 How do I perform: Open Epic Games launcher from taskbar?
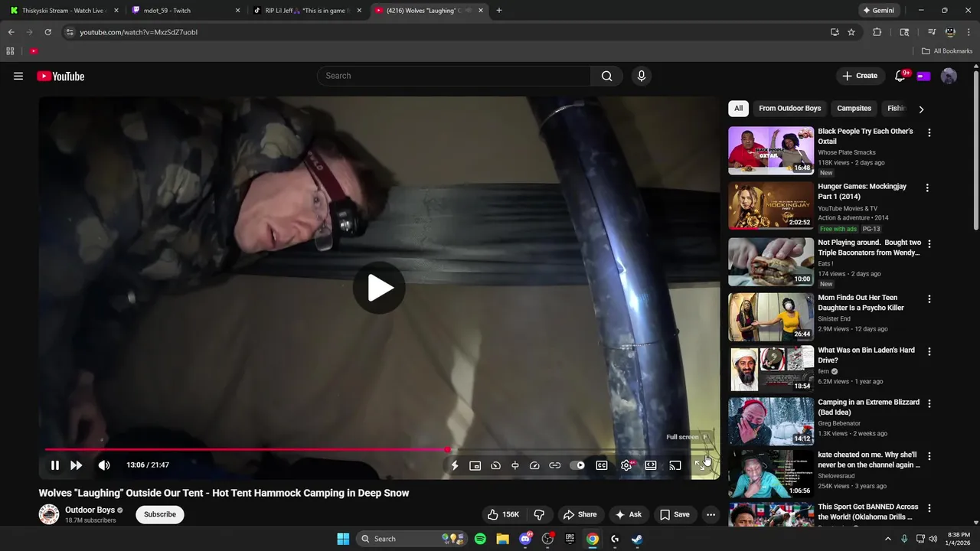[x=570, y=539]
